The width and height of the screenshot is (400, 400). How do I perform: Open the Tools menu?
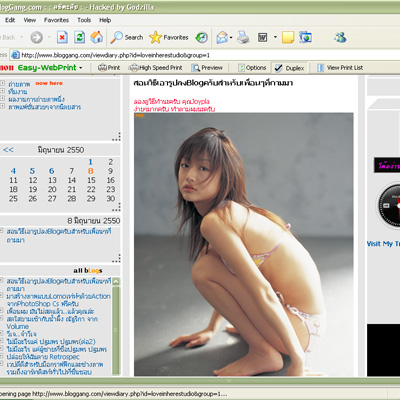tap(84, 20)
